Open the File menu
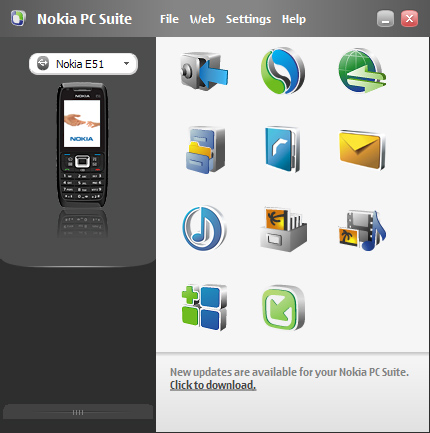This screenshot has height=433, width=430. coord(169,19)
